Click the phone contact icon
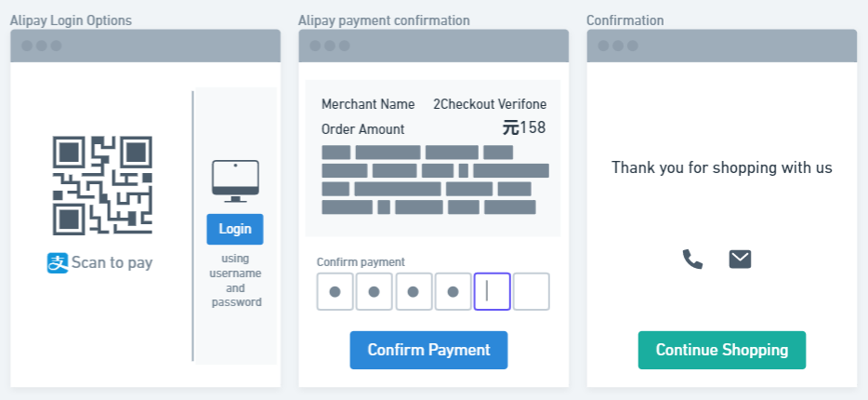 coord(692,259)
